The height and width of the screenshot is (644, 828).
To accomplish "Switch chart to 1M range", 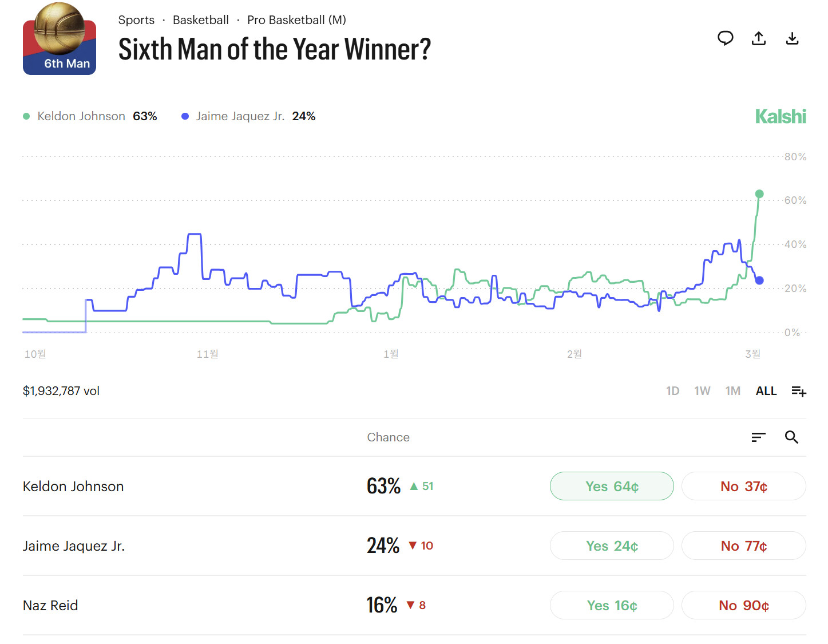I will point(732,391).
